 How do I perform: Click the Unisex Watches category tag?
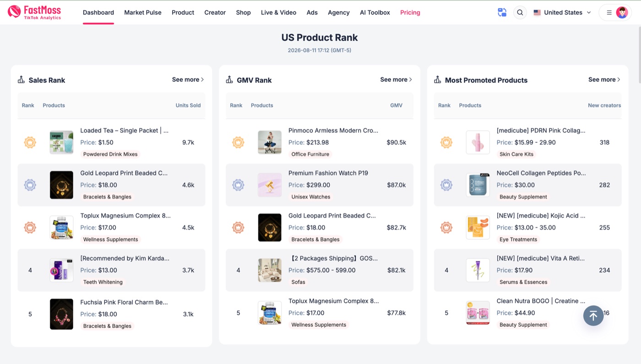click(x=311, y=197)
